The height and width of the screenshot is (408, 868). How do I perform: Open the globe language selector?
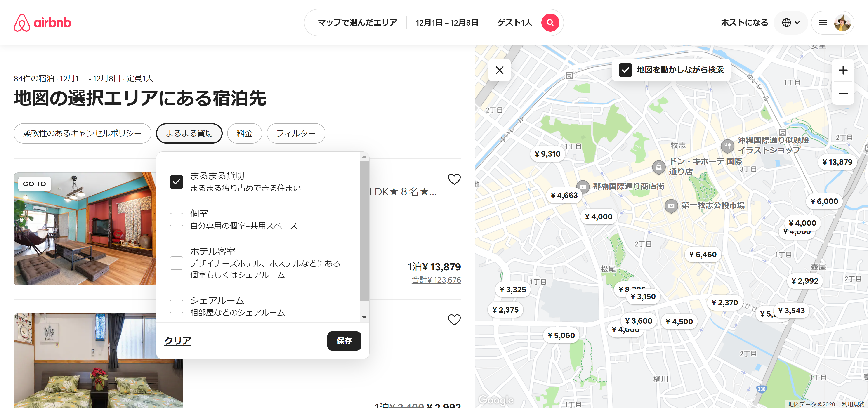pyautogui.click(x=790, y=23)
